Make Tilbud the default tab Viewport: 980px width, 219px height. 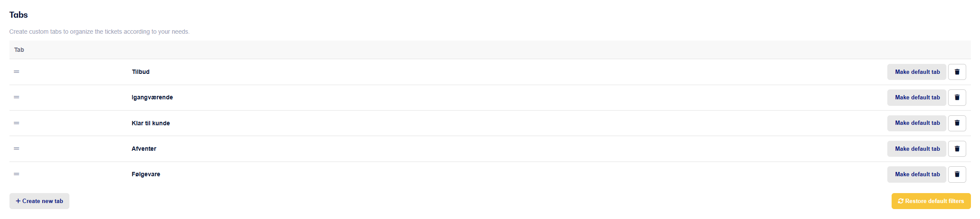[x=917, y=72]
